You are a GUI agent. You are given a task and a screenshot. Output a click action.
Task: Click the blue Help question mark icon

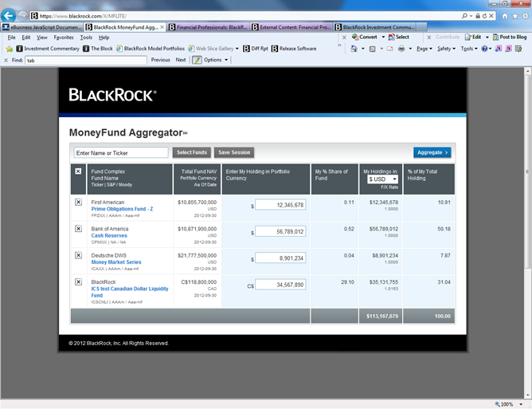(x=484, y=49)
